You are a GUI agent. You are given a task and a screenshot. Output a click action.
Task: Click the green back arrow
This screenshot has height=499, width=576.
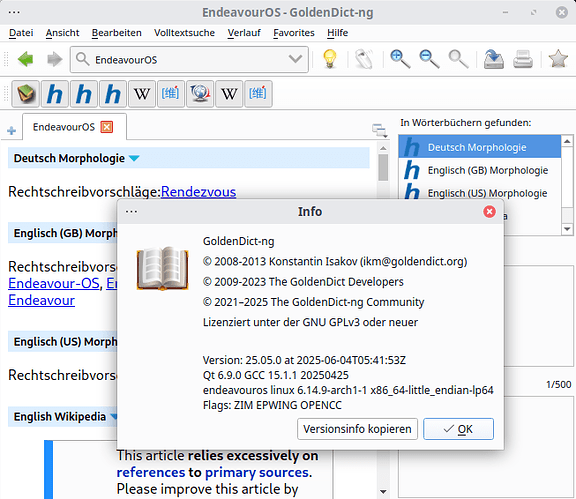tap(25, 59)
